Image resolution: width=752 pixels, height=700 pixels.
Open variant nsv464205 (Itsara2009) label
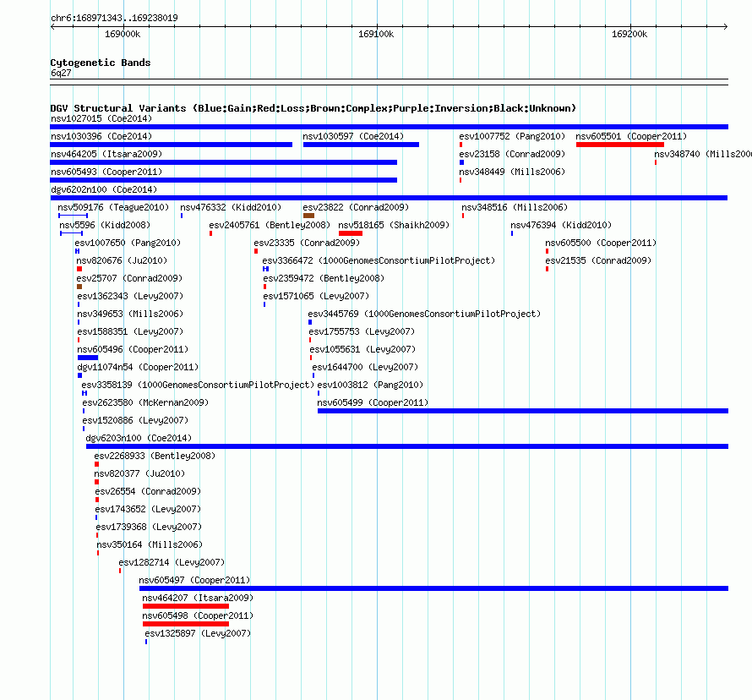tap(106, 154)
